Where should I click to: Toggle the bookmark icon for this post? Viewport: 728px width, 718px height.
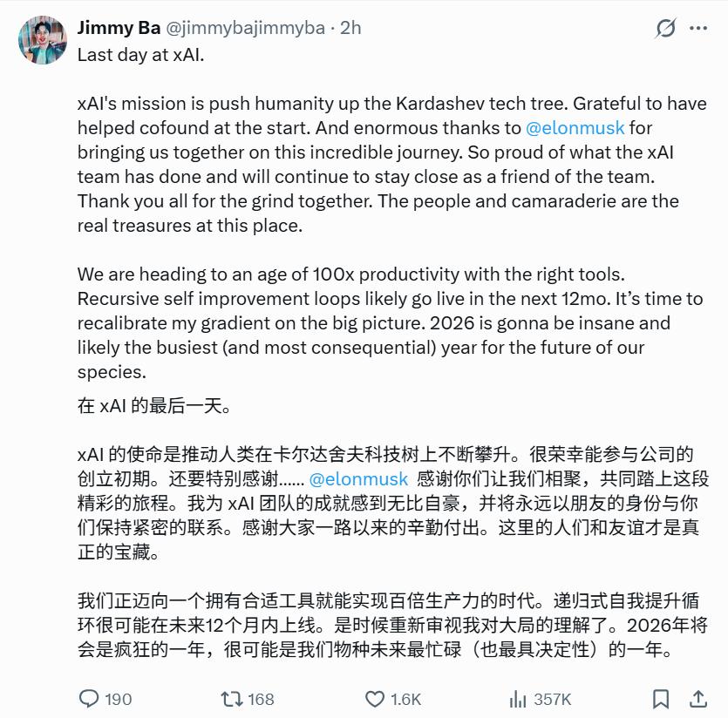(661, 698)
